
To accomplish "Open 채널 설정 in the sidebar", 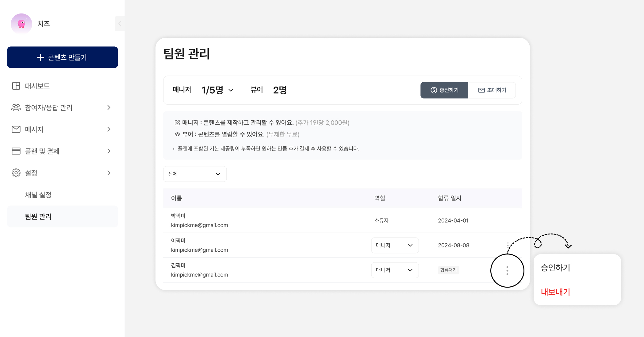I will (38, 195).
